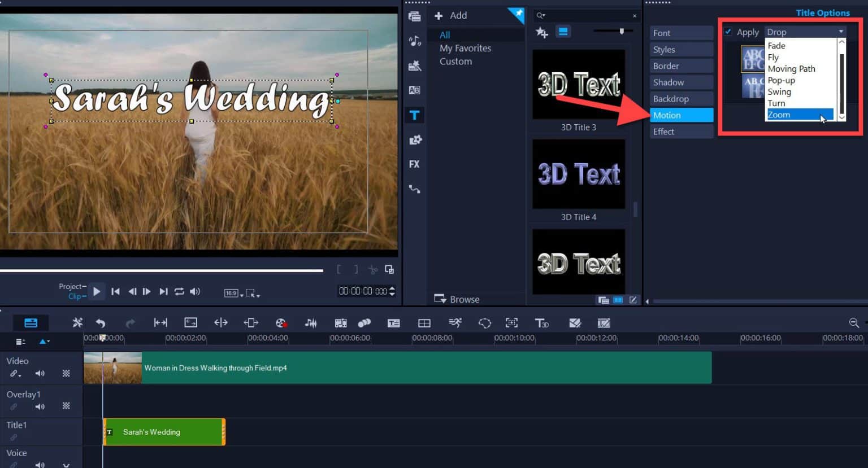Select the Motion Tracking running-figure icon
The width and height of the screenshot is (868, 468).
click(455, 322)
